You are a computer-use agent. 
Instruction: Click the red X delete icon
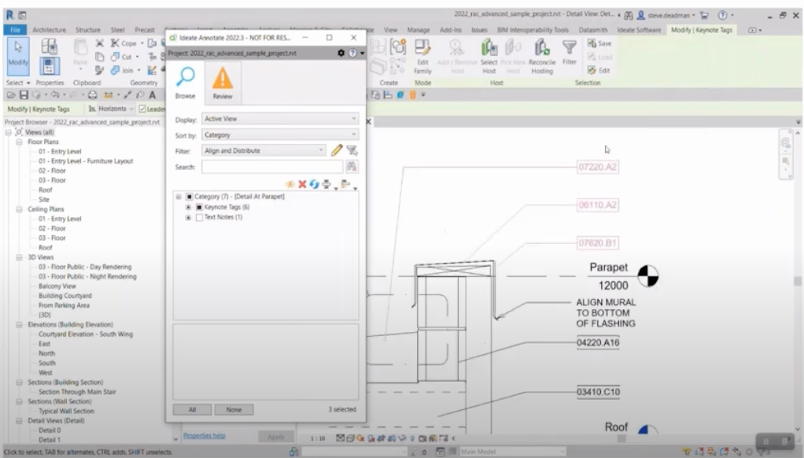pyautogui.click(x=302, y=184)
